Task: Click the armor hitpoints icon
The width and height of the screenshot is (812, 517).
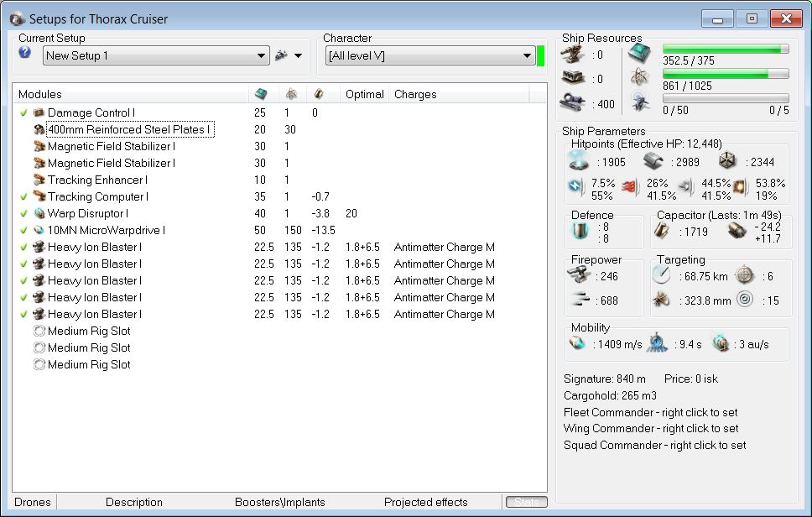Action: [654, 162]
